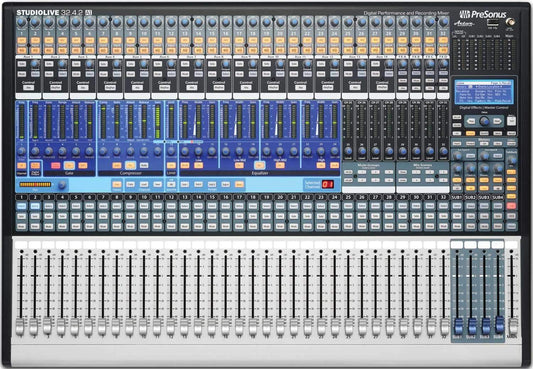This screenshot has height=369, width=533.
Task: Toggle Select on channel 17
Action: (x=239, y=206)
